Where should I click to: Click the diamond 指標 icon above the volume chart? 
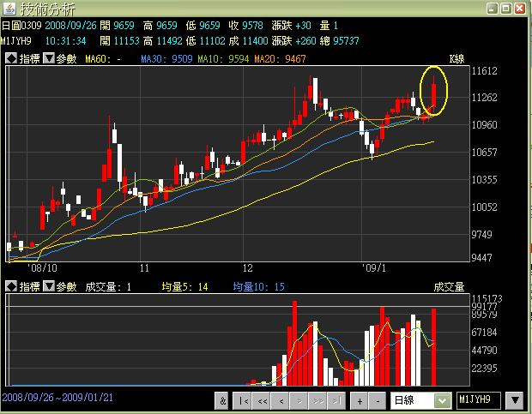pyautogui.click(x=11, y=286)
